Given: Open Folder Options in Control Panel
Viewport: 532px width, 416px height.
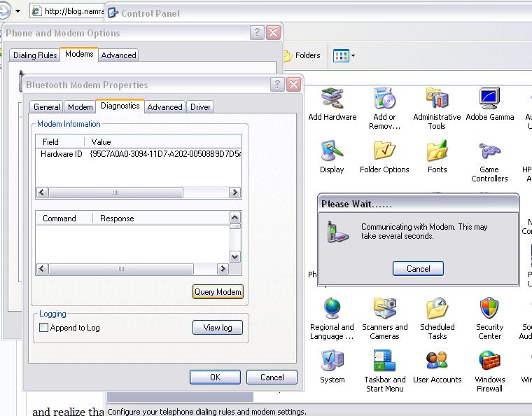Looking at the screenshot, I should point(384,152).
